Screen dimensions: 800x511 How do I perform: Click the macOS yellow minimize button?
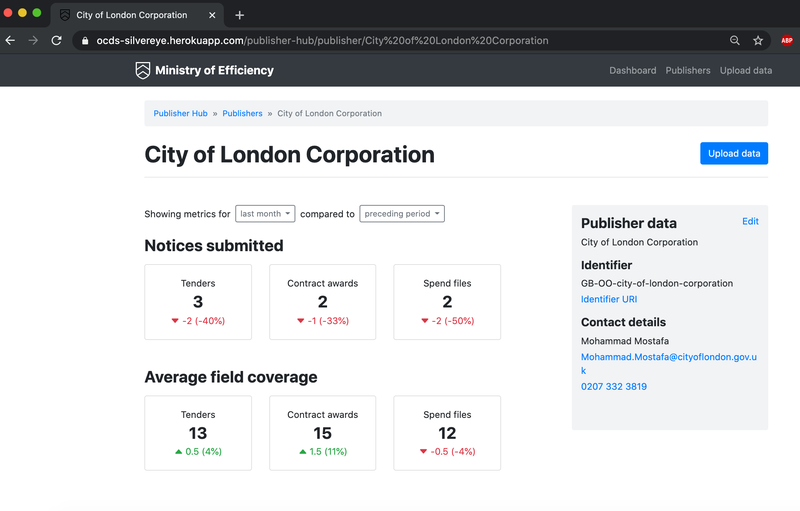(x=22, y=13)
